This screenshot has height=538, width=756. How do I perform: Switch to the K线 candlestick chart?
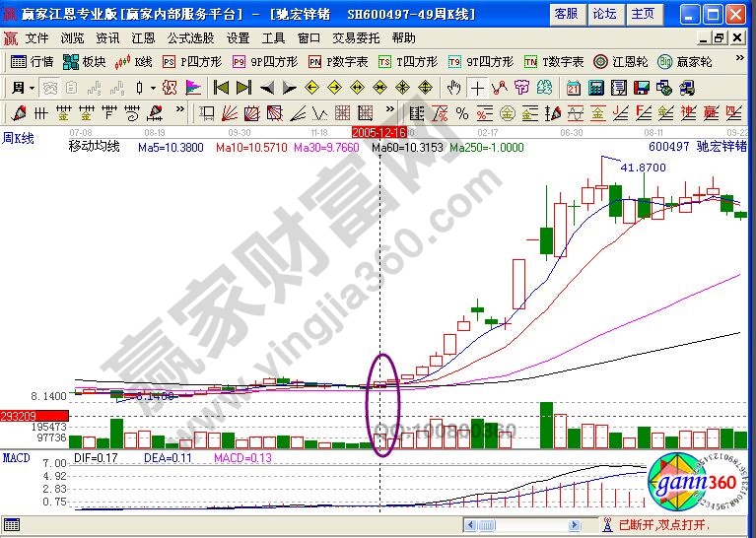133,62
